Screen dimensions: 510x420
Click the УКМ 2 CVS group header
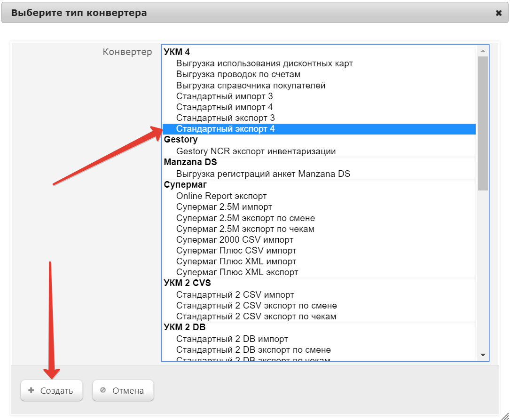[188, 283]
